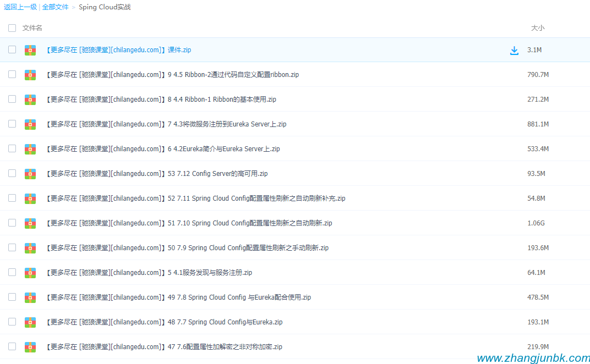The height and width of the screenshot is (364, 590).
Task: Check the box for 5 4.1服务发现与服务注册 zip
Action: 12,272
